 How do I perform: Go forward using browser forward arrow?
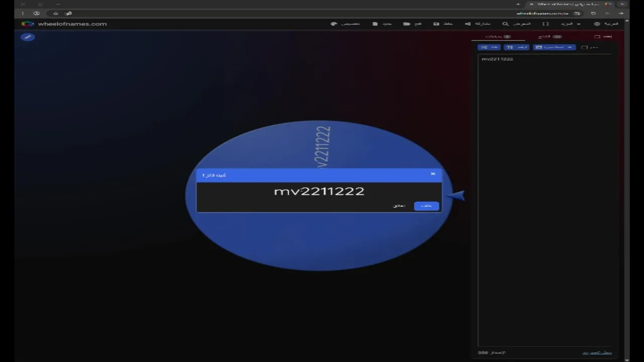tap(607, 14)
